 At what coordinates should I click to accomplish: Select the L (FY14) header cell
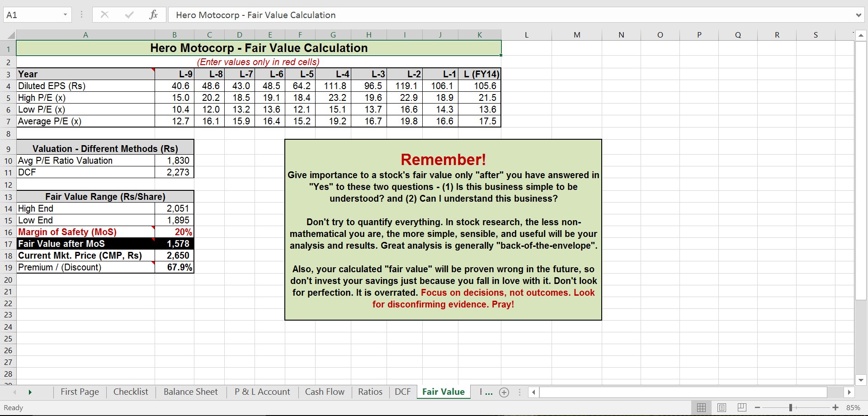(x=480, y=74)
